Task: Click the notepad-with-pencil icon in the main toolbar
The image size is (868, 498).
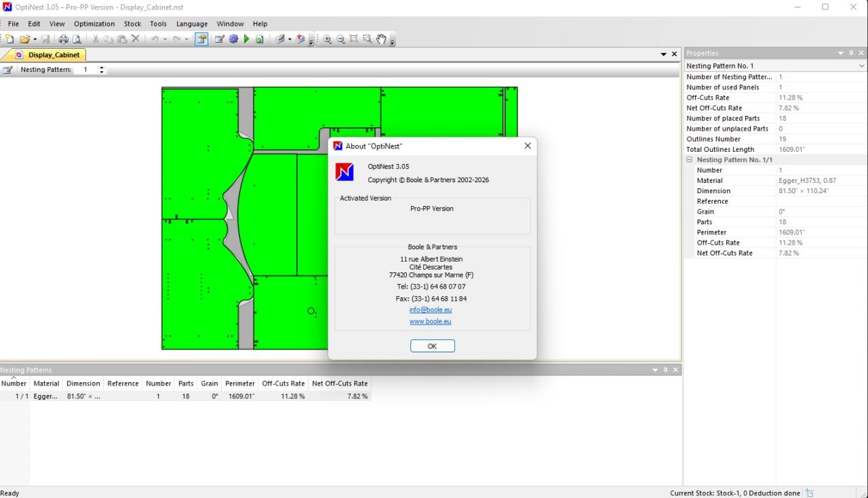Action: tap(220, 39)
